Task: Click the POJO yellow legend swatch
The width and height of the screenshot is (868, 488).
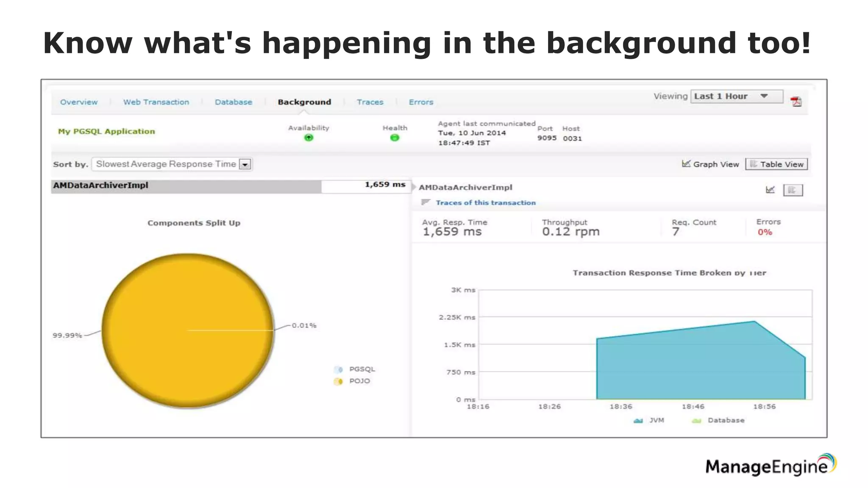Action: (x=338, y=381)
